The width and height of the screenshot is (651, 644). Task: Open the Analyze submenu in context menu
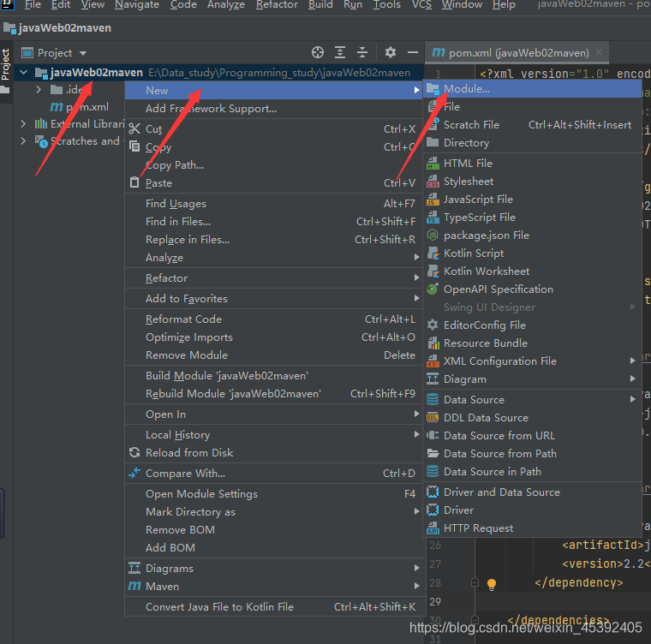tap(273, 258)
